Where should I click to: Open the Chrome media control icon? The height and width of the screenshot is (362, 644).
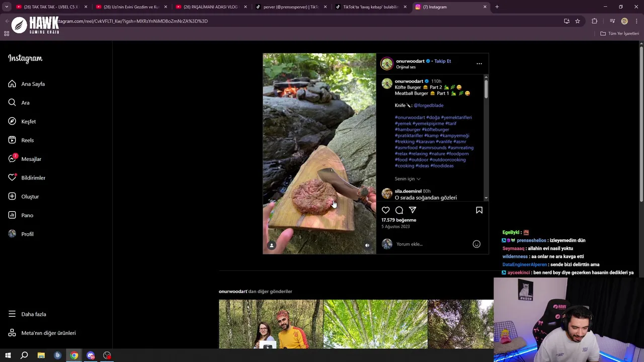612,21
